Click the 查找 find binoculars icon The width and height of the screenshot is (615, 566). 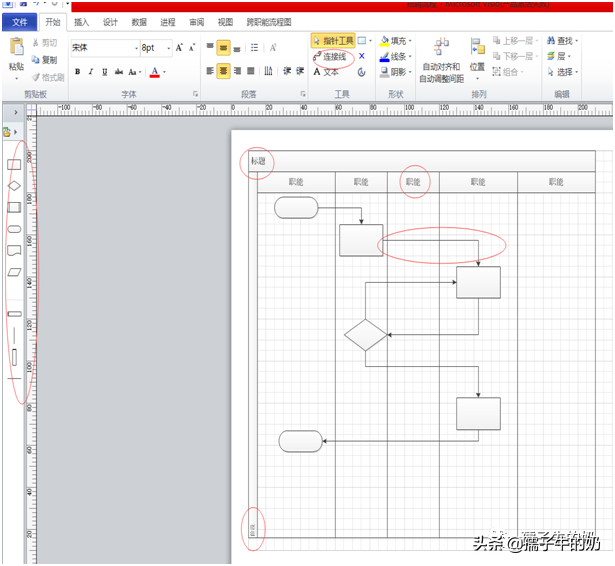pyautogui.click(x=551, y=40)
